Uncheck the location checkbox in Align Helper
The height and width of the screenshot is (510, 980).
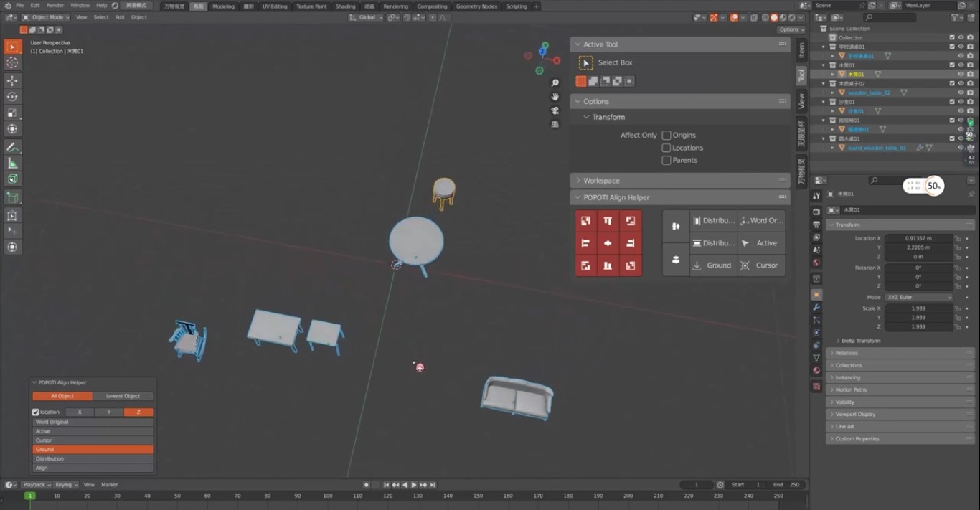point(36,412)
